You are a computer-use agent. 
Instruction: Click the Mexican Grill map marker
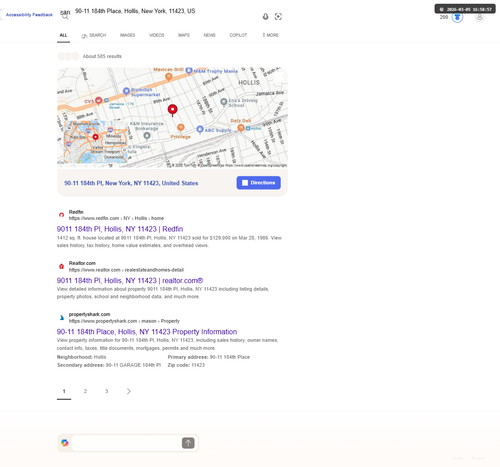point(169,77)
